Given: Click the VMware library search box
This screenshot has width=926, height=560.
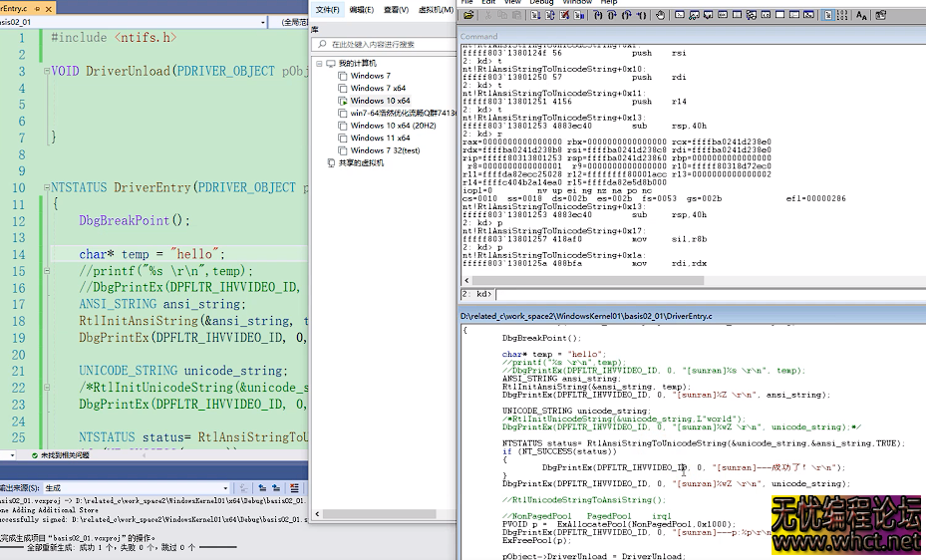Looking at the screenshot, I should [384, 45].
